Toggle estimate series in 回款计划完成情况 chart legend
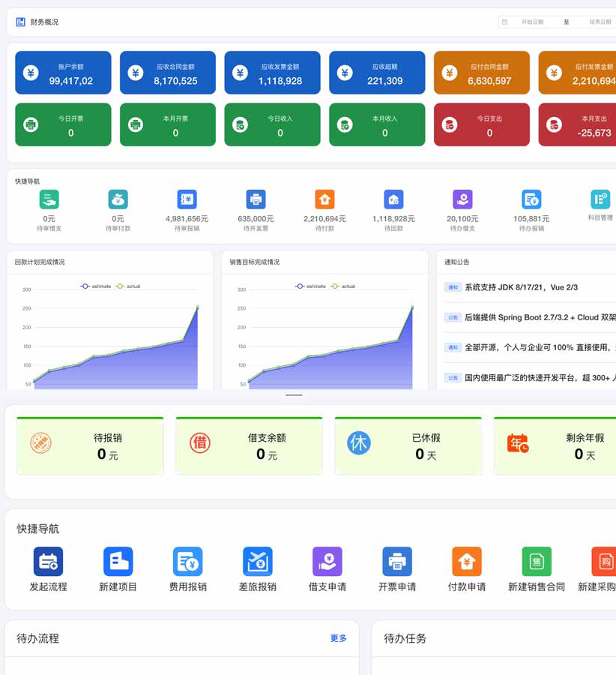This screenshot has width=616, height=675. [x=96, y=286]
